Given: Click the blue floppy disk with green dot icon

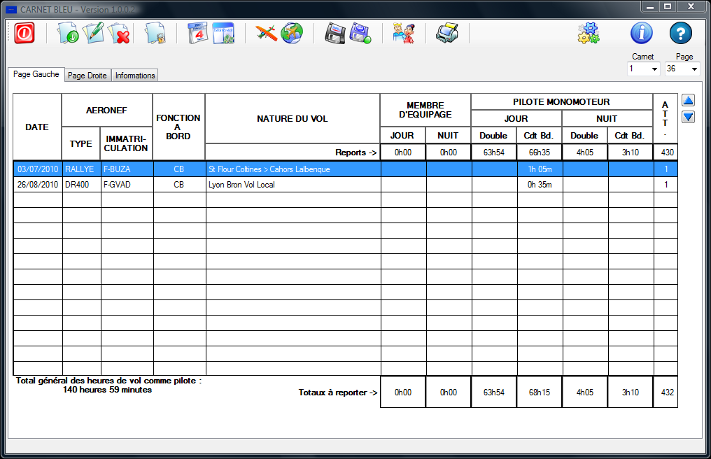Looking at the screenshot, I should 360,33.
